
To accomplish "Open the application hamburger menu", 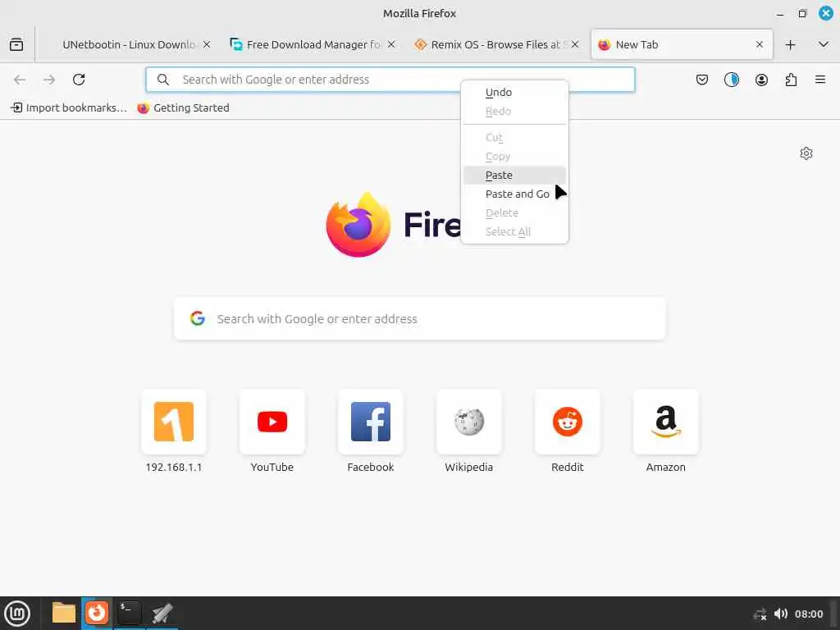I will pos(820,80).
